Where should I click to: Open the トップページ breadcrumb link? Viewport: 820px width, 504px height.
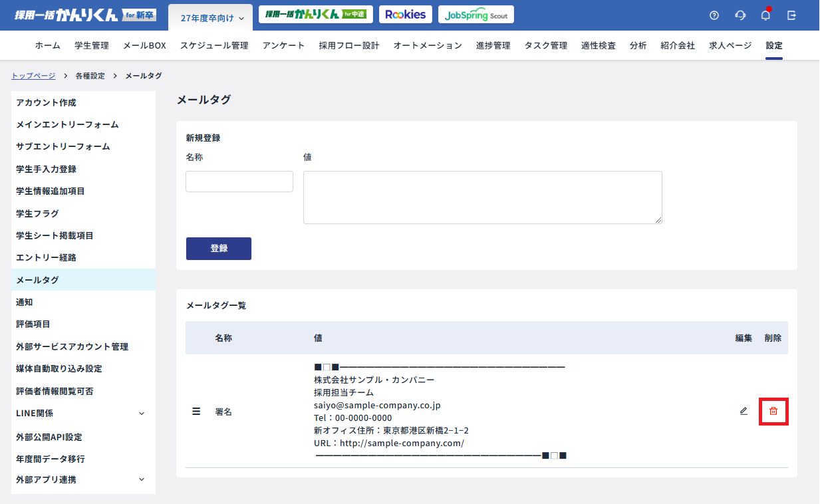pos(33,75)
